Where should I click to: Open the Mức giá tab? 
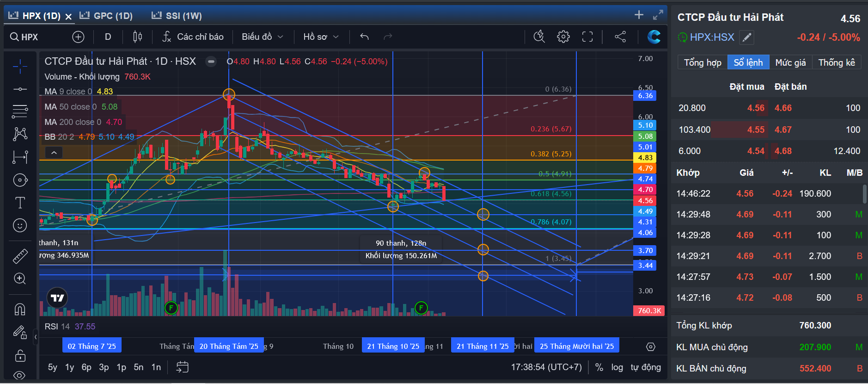(790, 62)
